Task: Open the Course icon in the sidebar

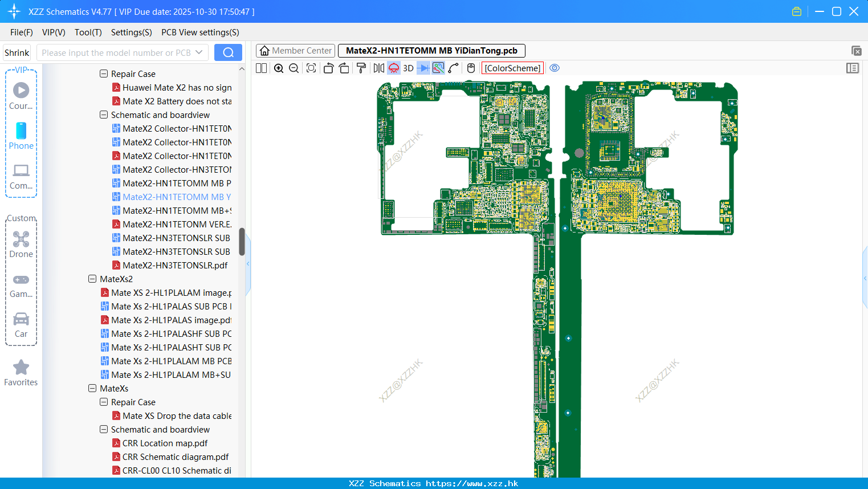Action: [21, 96]
